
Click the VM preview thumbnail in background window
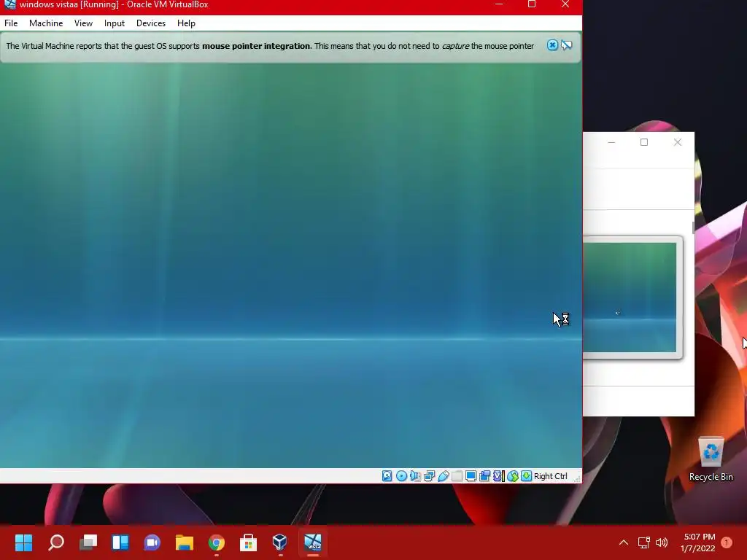630,297
